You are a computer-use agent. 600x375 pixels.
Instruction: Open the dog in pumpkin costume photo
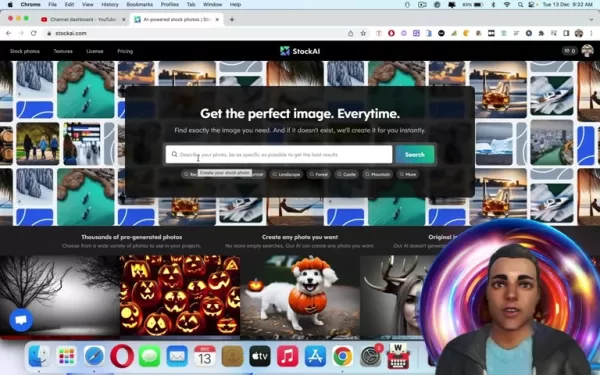300,297
